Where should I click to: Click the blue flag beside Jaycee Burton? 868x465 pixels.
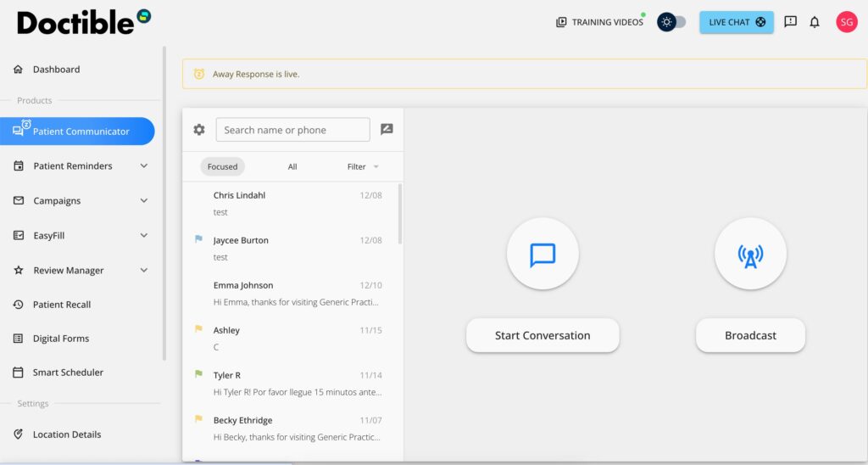click(198, 239)
